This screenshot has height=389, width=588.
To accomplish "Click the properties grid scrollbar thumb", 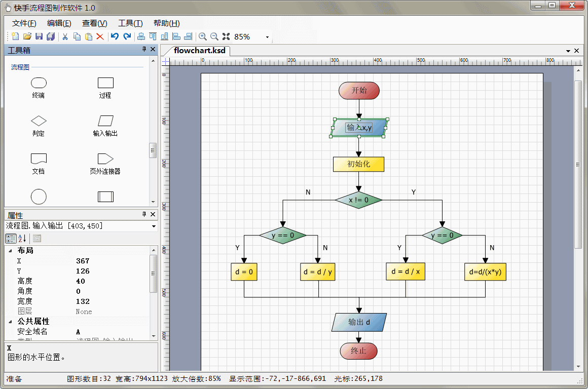I will point(153,274).
